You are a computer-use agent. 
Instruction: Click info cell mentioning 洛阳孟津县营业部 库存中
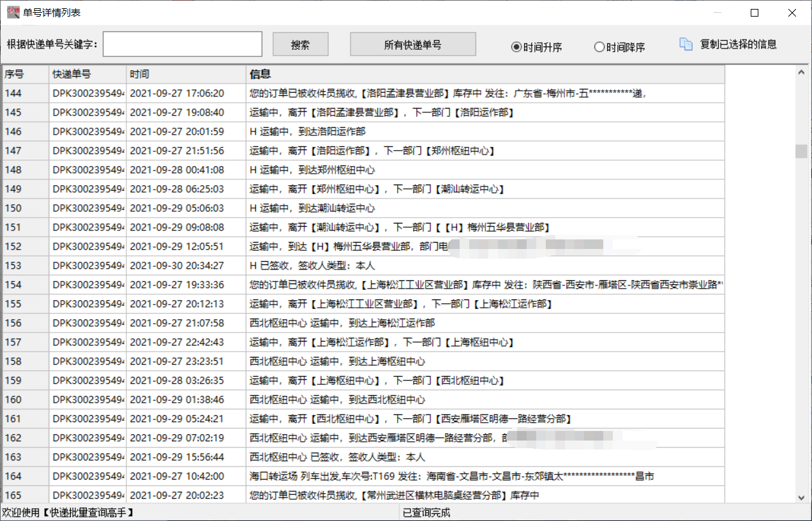pos(486,93)
